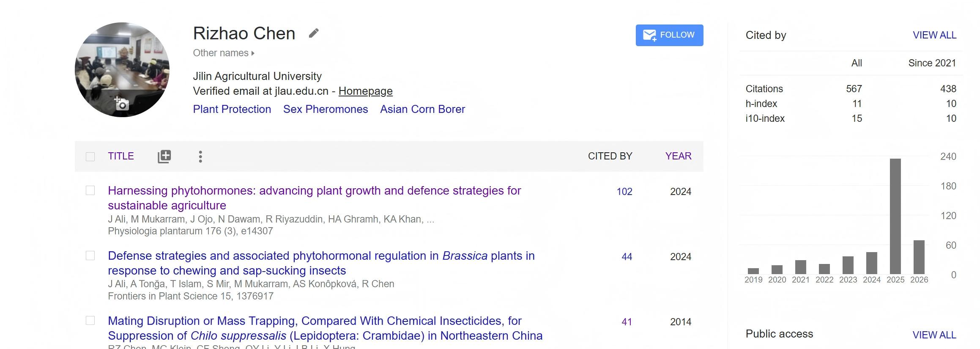Open the 102 citations count link
Viewport: 980px width, 349px height.
point(624,192)
